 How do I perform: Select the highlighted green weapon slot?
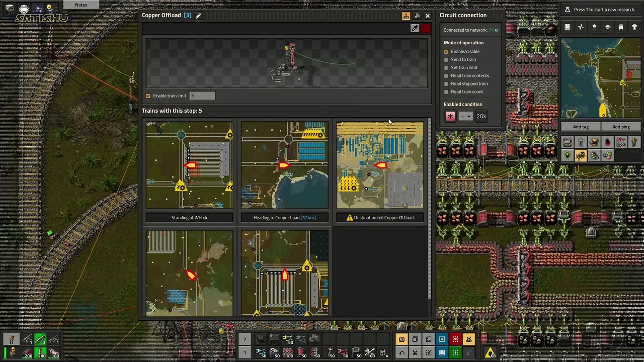pyautogui.click(x=40, y=340)
